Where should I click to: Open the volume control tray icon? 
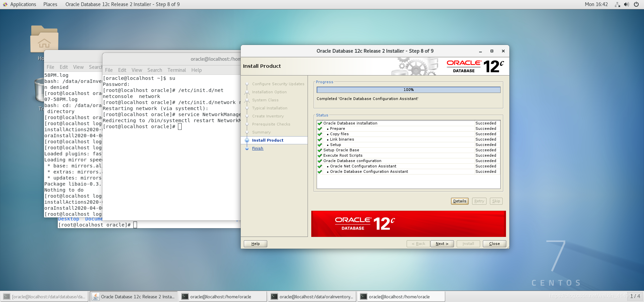click(627, 4)
